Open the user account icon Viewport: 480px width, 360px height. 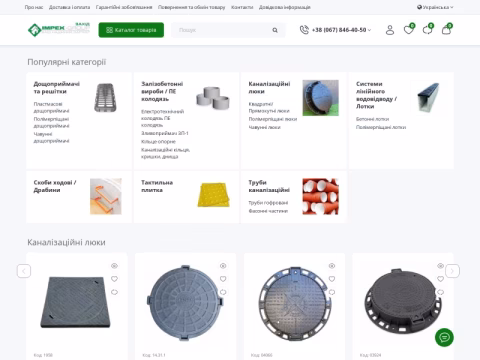pyautogui.click(x=390, y=30)
